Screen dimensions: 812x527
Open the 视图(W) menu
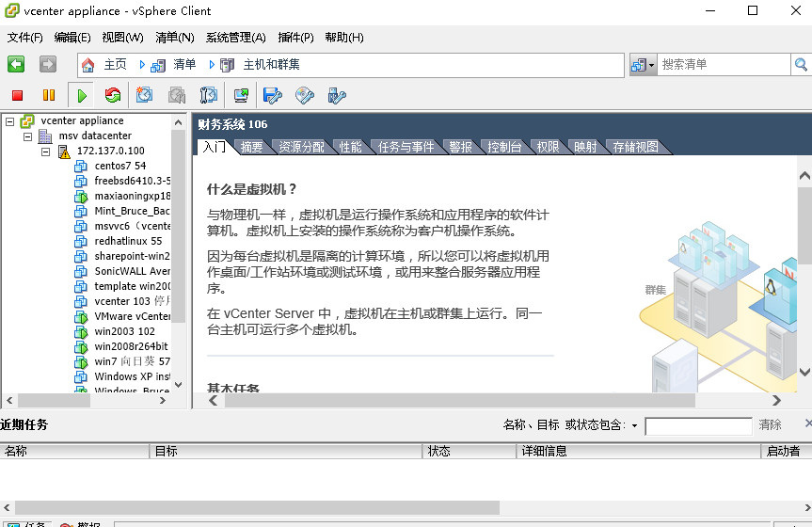[x=122, y=38]
